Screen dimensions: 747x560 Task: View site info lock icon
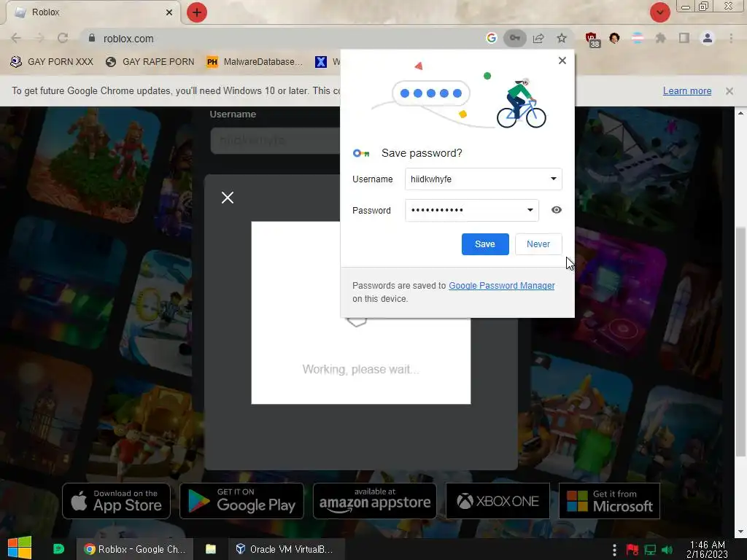[92, 38]
